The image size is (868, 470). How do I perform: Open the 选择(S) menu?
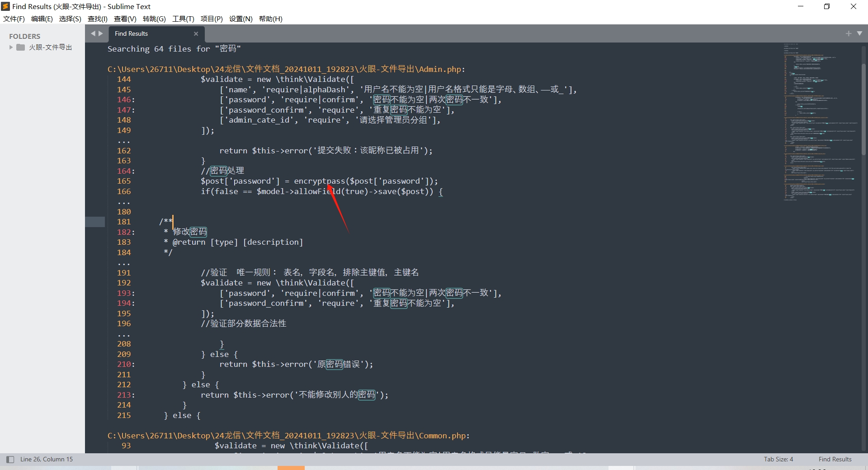(x=70, y=19)
